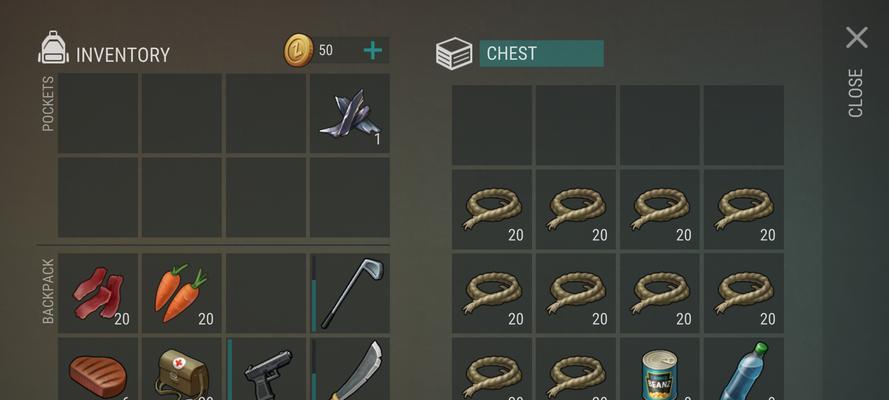Select the first empty pocket slot
This screenshot has width=889, height=400.
pos(98,113)
